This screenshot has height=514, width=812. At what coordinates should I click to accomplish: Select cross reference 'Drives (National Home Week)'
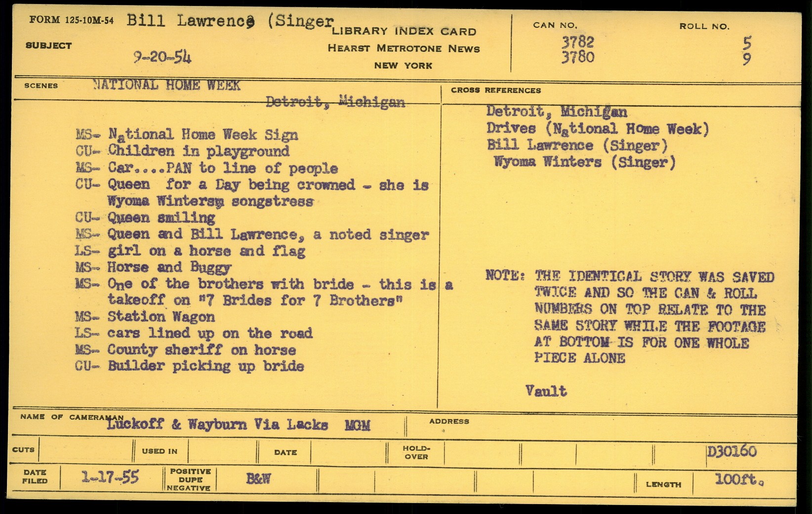point(598,129)
